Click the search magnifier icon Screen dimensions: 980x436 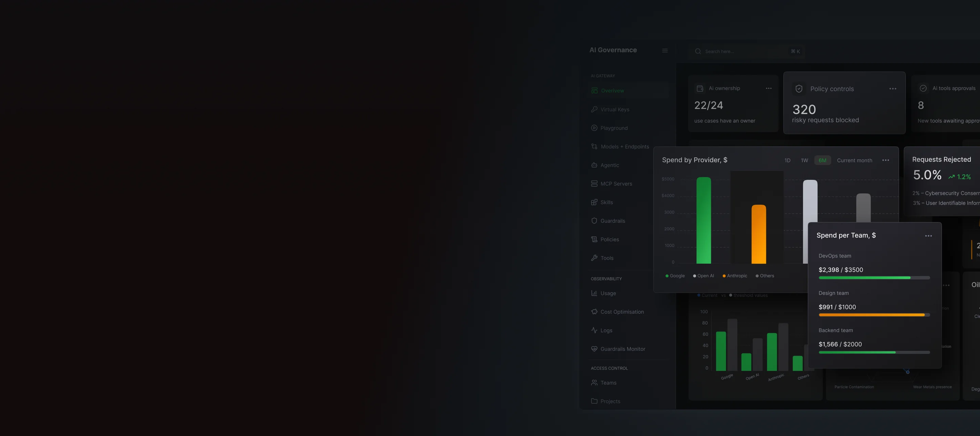(x=698, y=51)
